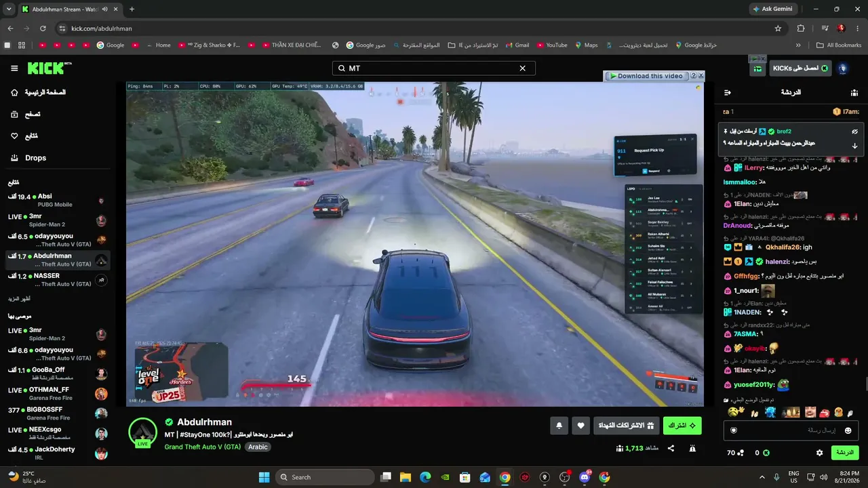Collapse the chat panel with arrow icon

727,92
